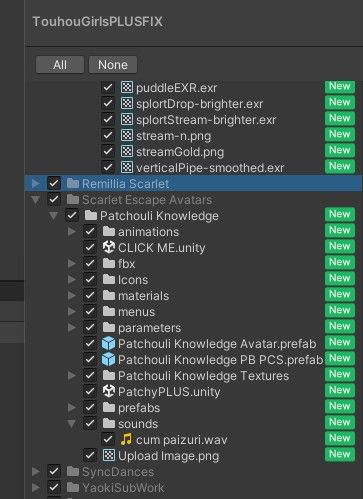Viewport: 363px width, 499px height.
Task: Expand the YaokiSubWork folder
Action: (36, 487)
